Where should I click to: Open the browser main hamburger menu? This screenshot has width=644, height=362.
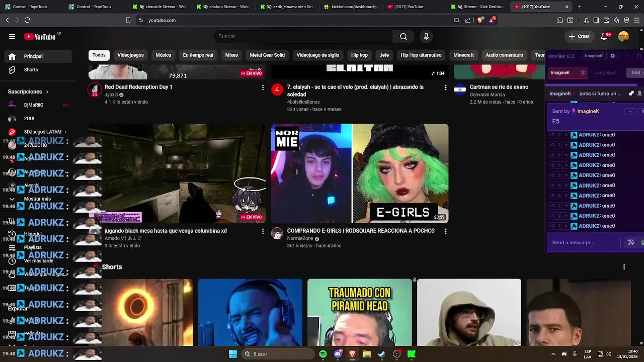click(x=636, y=20)
